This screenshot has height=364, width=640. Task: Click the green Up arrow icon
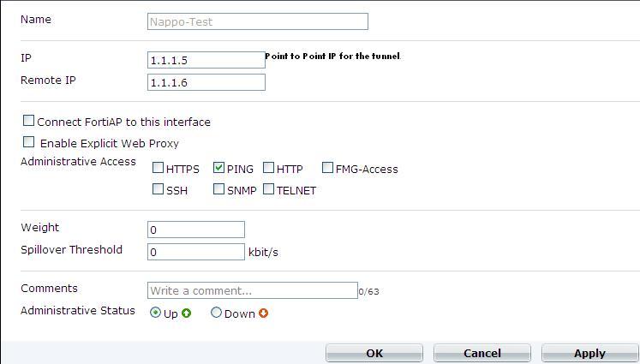click(186, 313)
